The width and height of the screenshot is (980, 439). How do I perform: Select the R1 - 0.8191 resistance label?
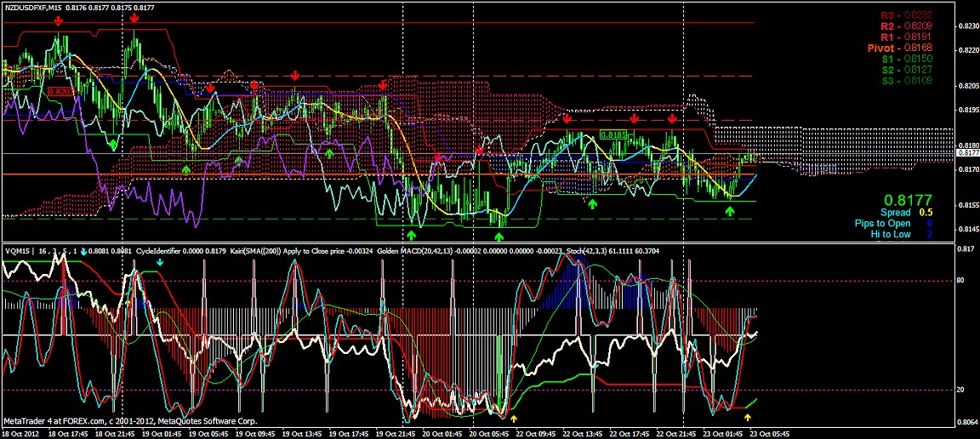pyautogui.click(x=899, y=37)
